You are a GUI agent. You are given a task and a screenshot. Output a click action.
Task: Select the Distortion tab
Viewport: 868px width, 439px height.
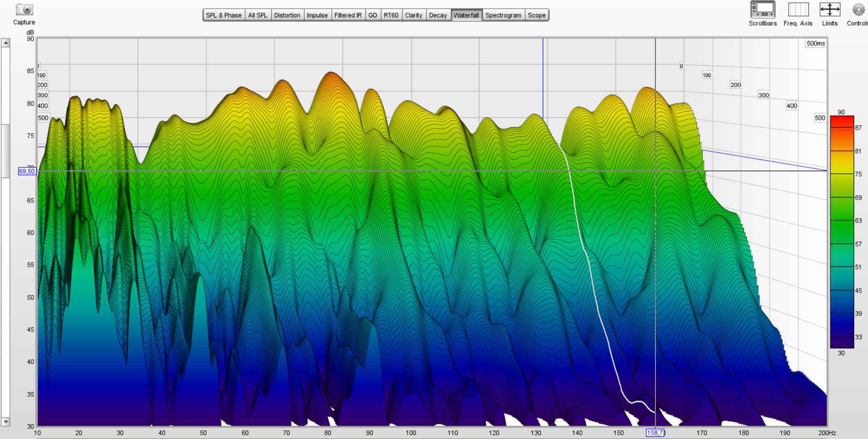click(287, 15)
